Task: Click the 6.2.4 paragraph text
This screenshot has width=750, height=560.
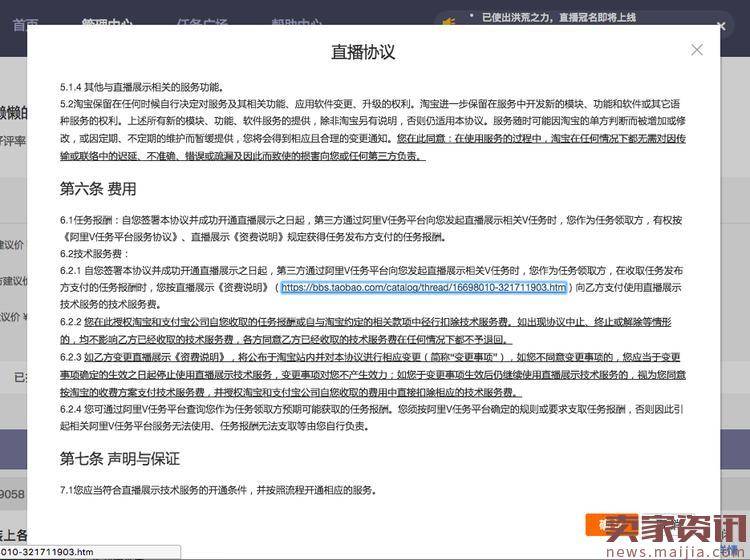Action: click(372, 417)
